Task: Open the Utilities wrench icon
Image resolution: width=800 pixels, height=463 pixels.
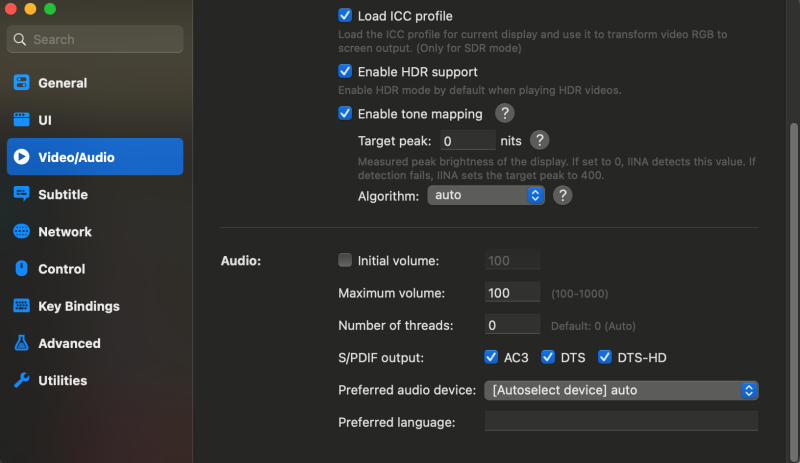Action: (21, 380)
